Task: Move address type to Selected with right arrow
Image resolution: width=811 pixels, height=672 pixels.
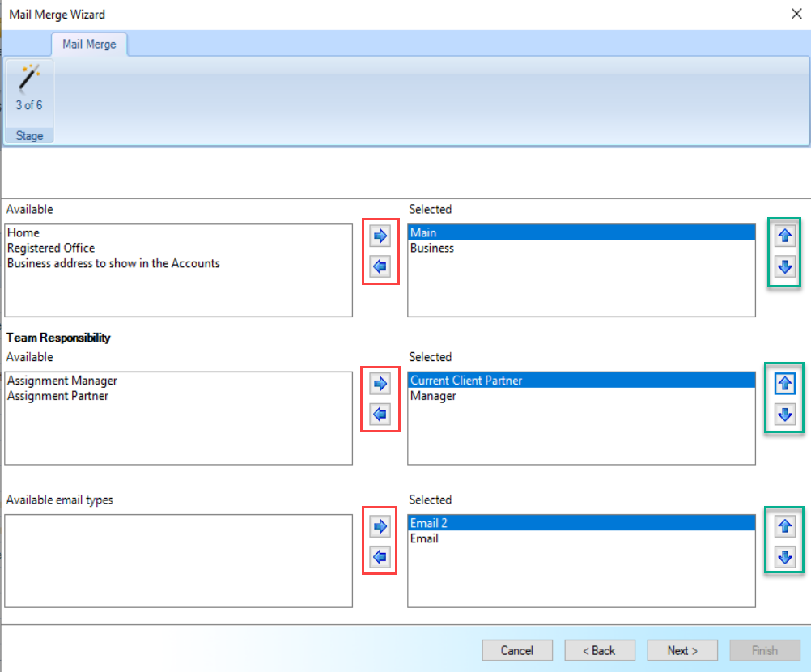Action: pyautogui.click(x=380, y=236)
